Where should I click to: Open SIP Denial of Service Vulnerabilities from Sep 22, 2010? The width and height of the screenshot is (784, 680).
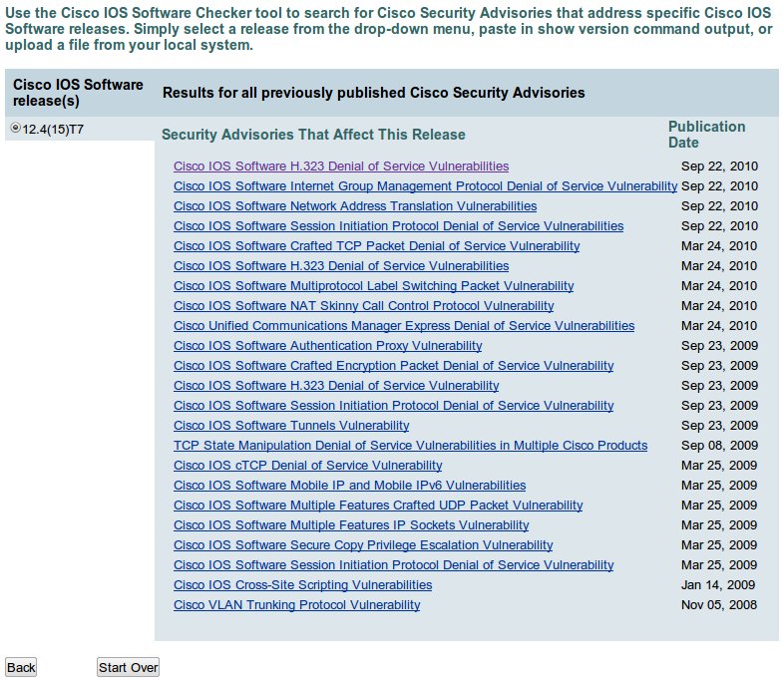pos(399,226)
